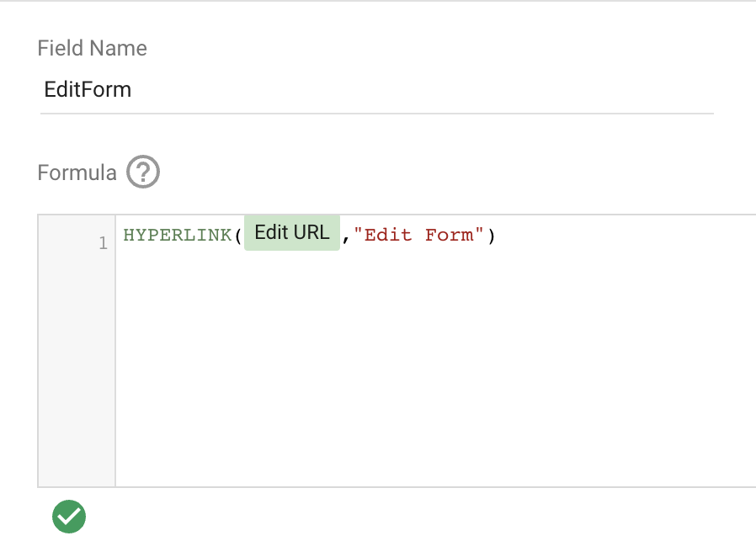Select line number 1 in the gutter

[103, 243]
